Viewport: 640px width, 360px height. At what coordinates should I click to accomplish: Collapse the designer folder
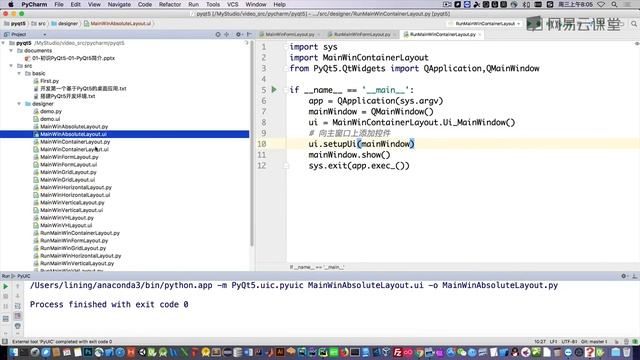[19, 104]
